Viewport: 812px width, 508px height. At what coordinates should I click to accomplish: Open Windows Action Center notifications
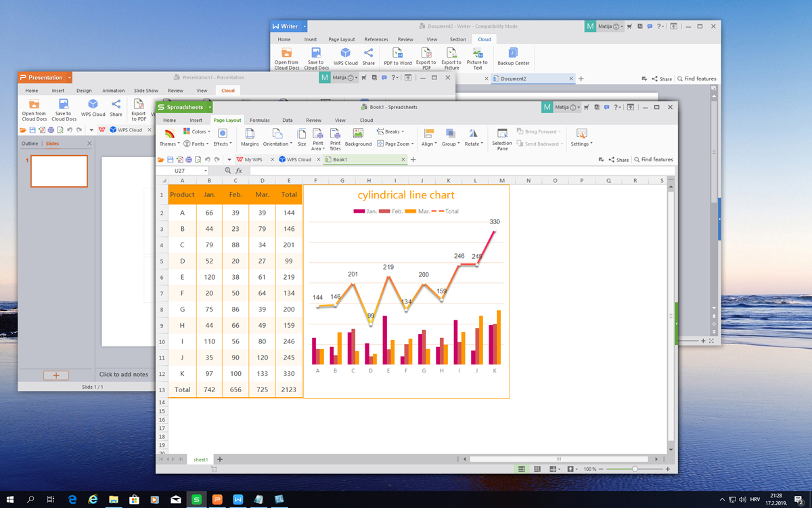tap(798, 499)
